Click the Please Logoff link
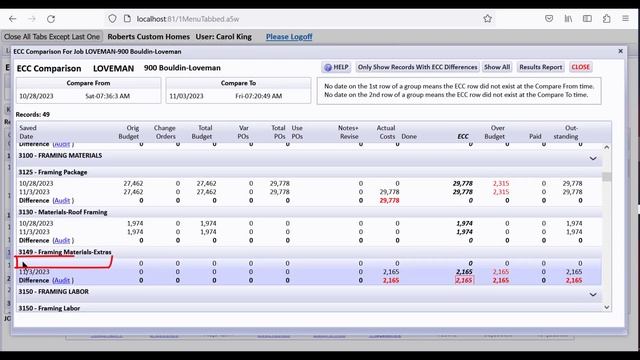The width and height of the screenshot is (640, 360). (x=289, y=37)
